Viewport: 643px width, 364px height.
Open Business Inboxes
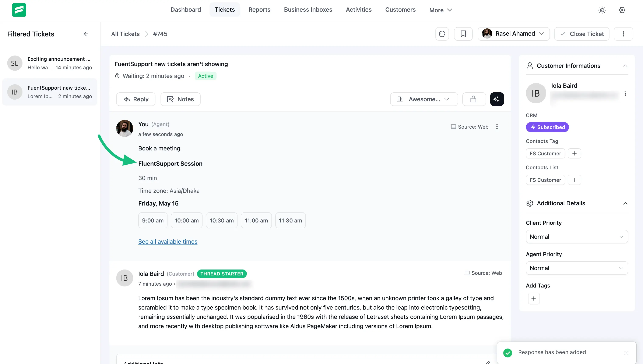pyautogui.click(x=308, y=10)
